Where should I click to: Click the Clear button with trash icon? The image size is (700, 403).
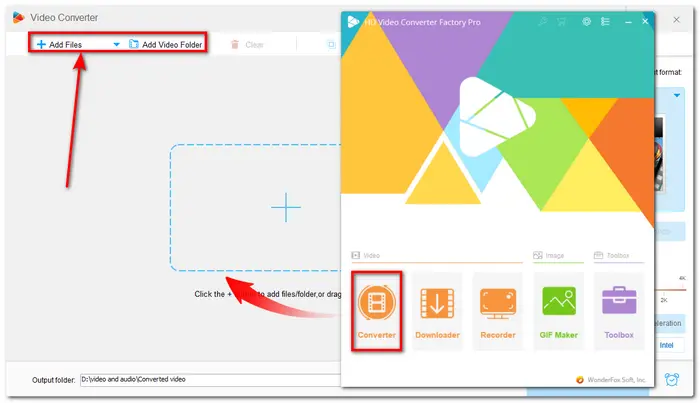point(247,45)
